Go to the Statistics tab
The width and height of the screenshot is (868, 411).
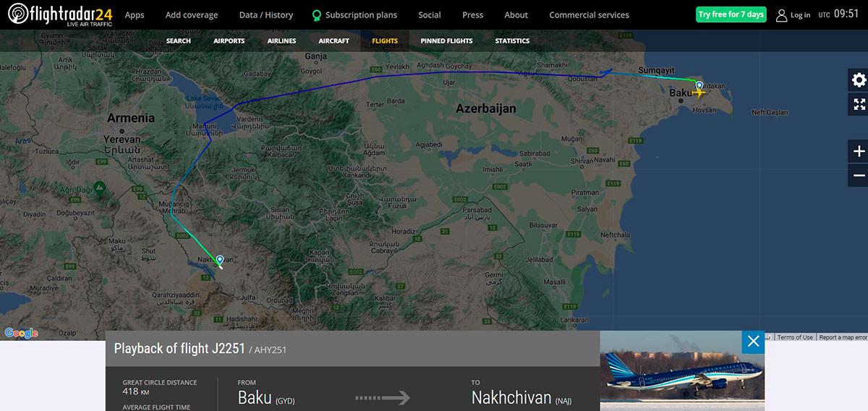pos(512,41)
